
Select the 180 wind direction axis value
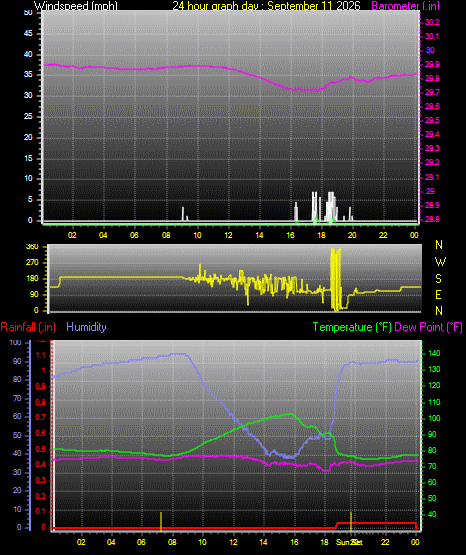coord(32,279)
